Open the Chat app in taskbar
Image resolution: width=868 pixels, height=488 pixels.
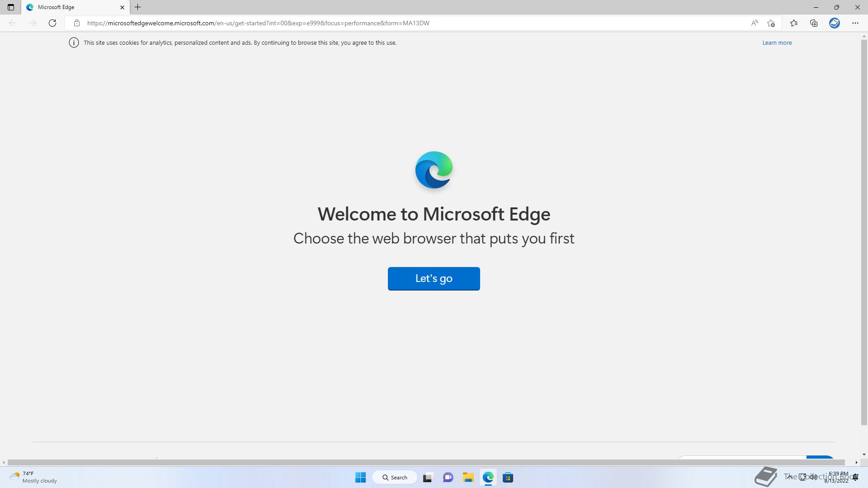pyautogui.click(x=448, y=478)
